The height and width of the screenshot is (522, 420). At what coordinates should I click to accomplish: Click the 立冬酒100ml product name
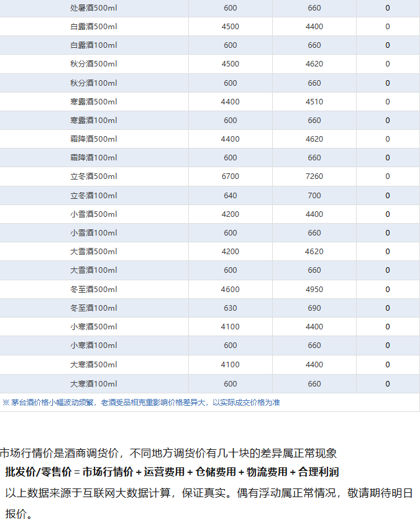point(94,195)
